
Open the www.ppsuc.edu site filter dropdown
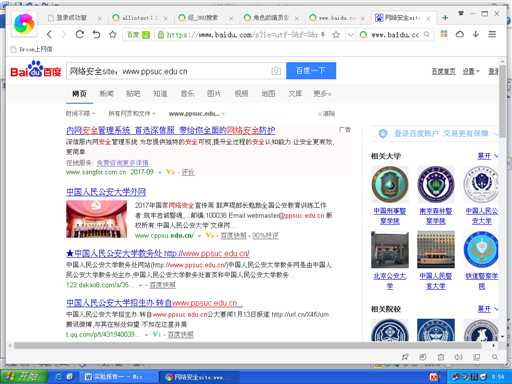click(x=197, y=114)
